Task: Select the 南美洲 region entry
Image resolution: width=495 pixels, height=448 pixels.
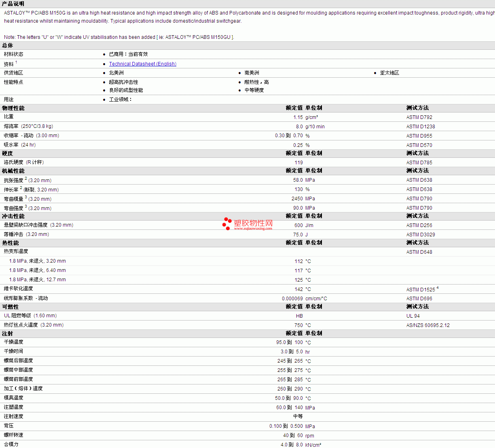Action: [252, 73]
